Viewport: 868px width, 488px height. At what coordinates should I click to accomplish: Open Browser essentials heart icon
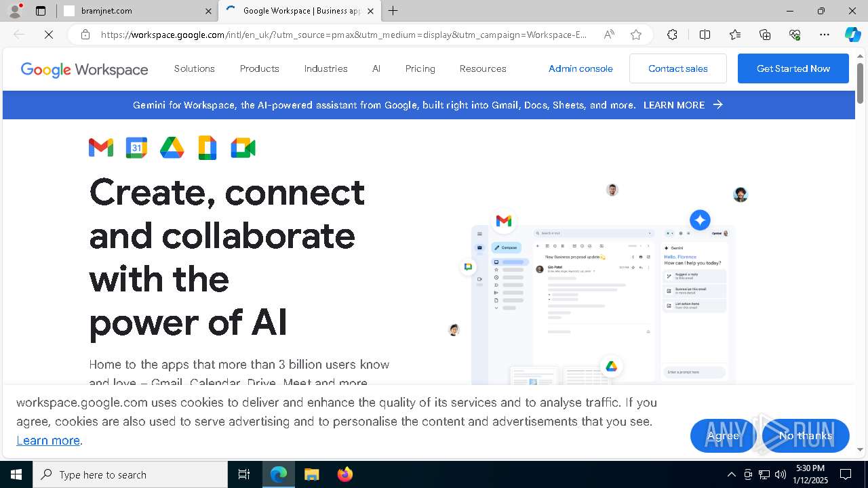795,35
